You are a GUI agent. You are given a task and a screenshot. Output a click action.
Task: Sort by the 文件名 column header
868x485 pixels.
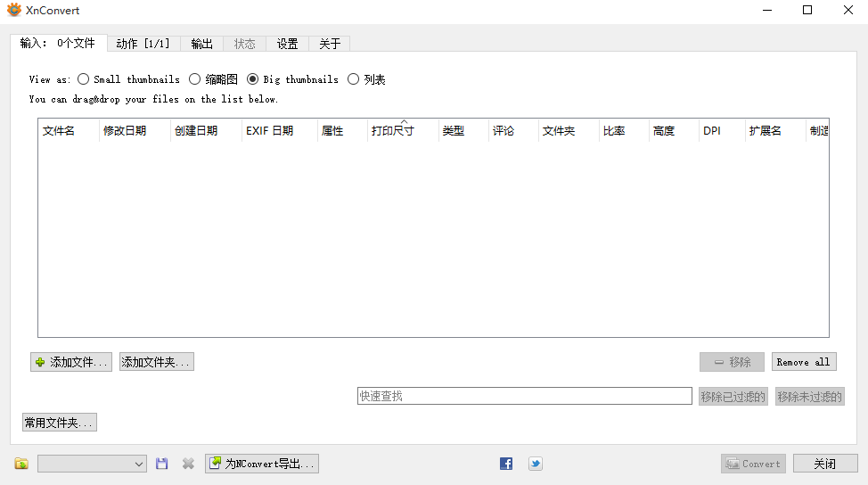coord(68,131)
